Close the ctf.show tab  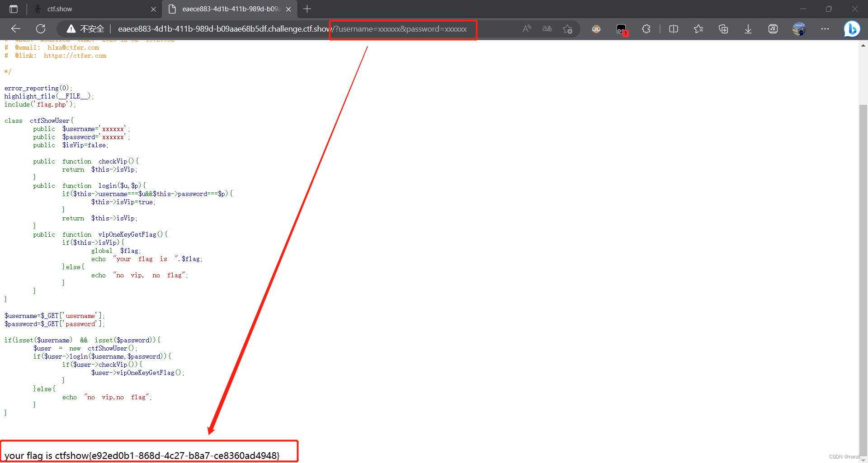tap(153, 9)
